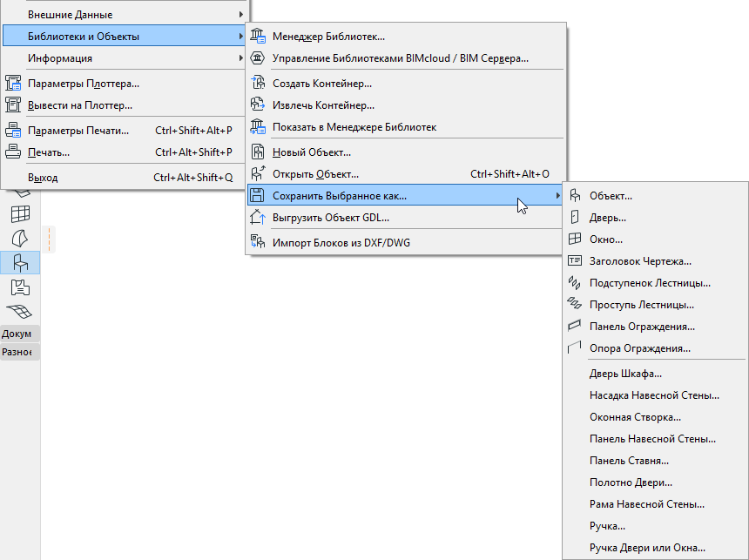Select the Zone tool in toolbox
The image size is (749, 560).
[x=20, y=287]
